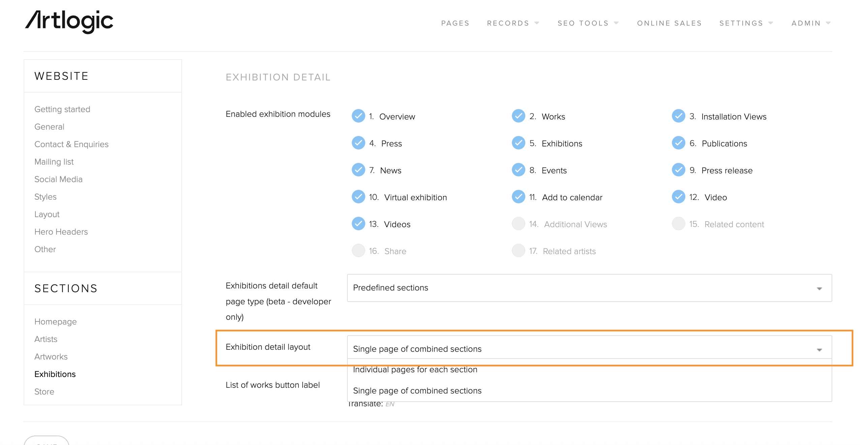Disable the Installation Views module

[x=678, y=116]
